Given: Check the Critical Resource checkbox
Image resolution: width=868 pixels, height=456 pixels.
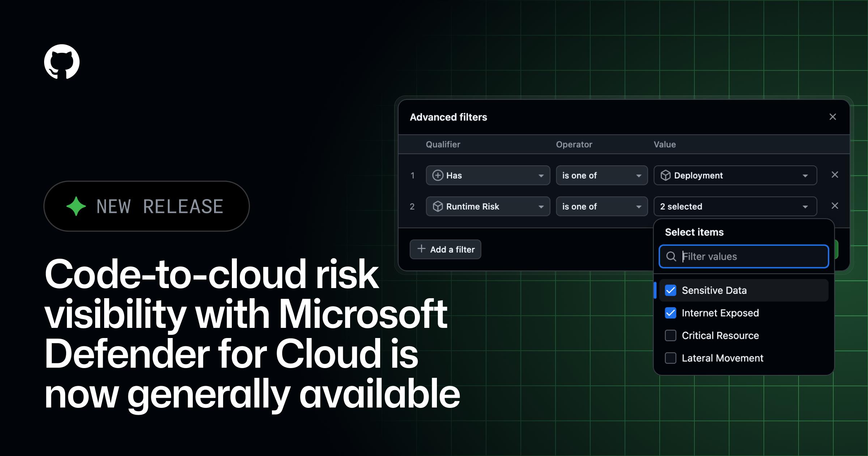Looking at the screenshot, I should 671,335.
